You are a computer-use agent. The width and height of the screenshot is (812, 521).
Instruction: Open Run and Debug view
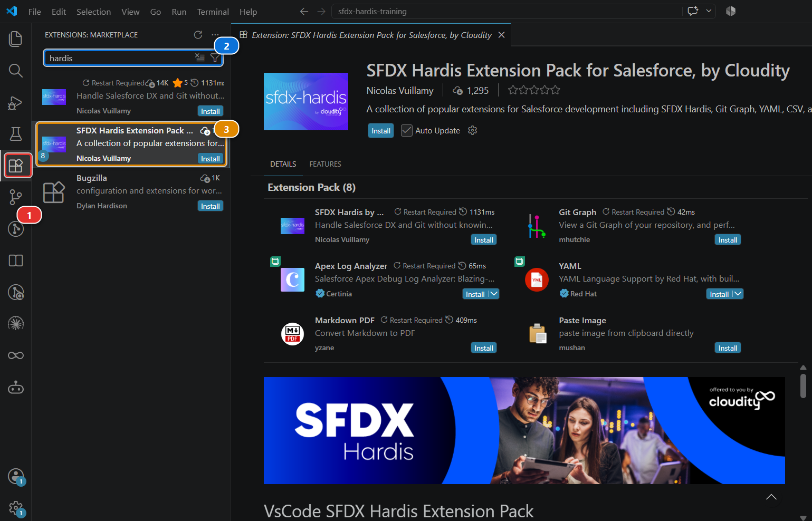(x=16, y=103)
